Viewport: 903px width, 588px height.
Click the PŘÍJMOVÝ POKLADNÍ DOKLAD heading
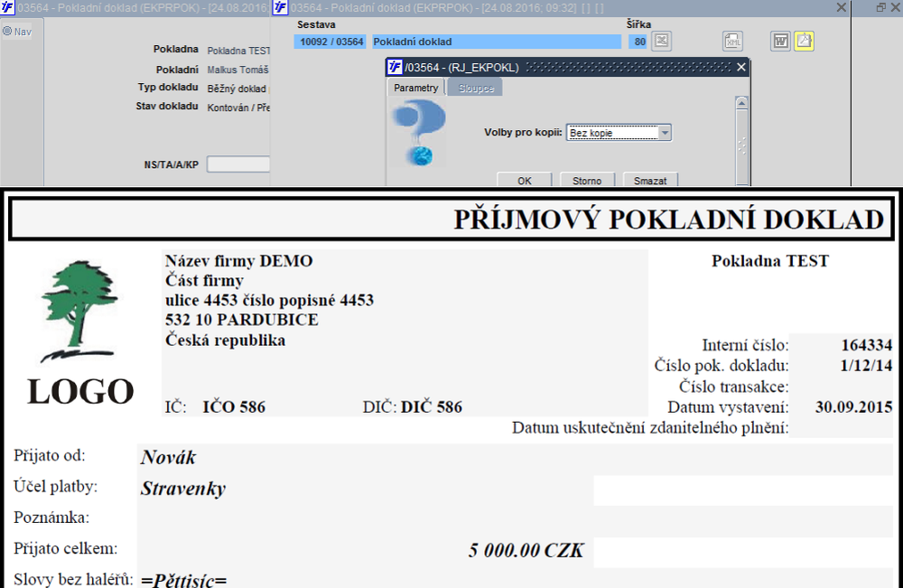tap(668, 219)
